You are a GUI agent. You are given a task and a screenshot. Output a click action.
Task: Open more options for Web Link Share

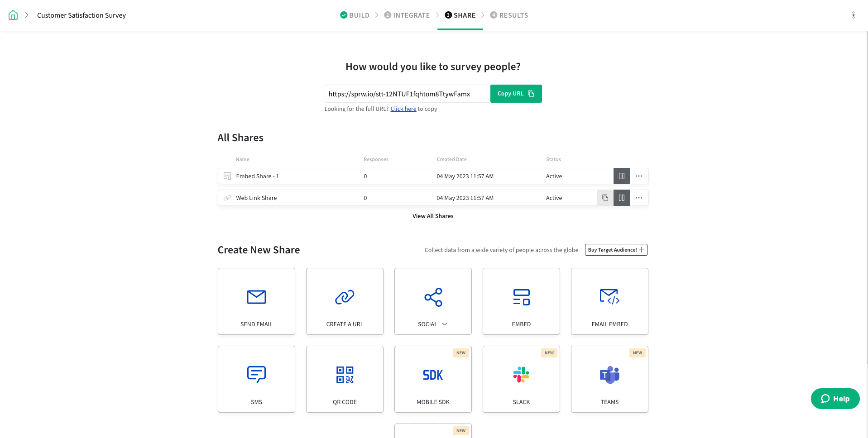point(638,198)
